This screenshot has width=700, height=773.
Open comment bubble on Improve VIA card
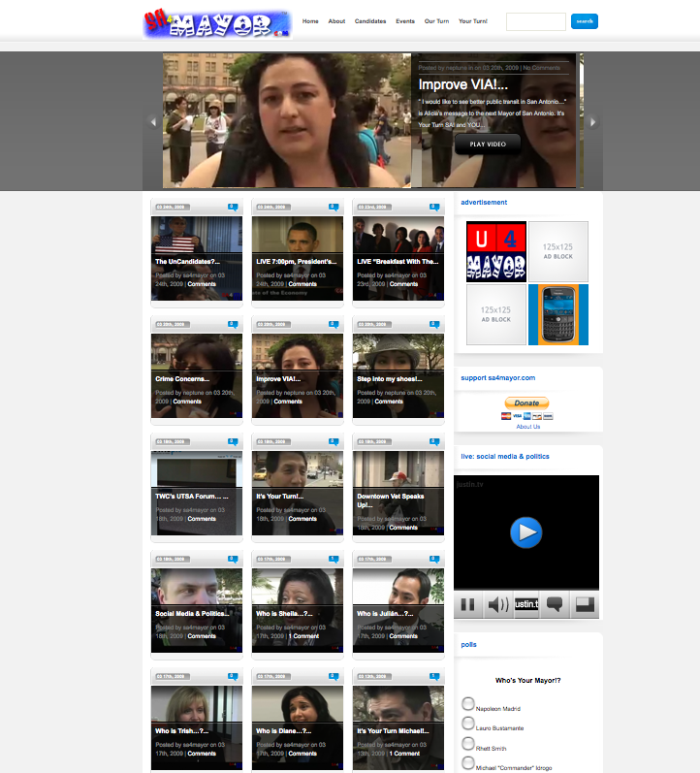click(x=334, y=324)
